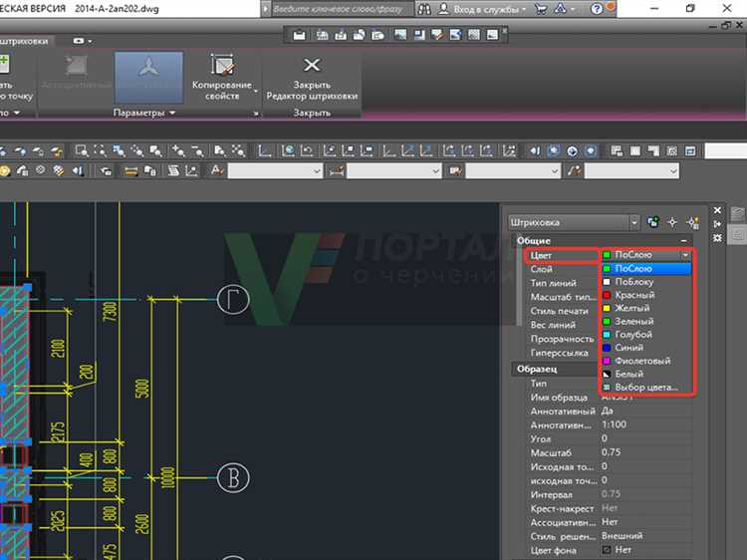The image size is (747, 560).
Task: Expand the Параметры ribbon panel
Action: [144, 113]
